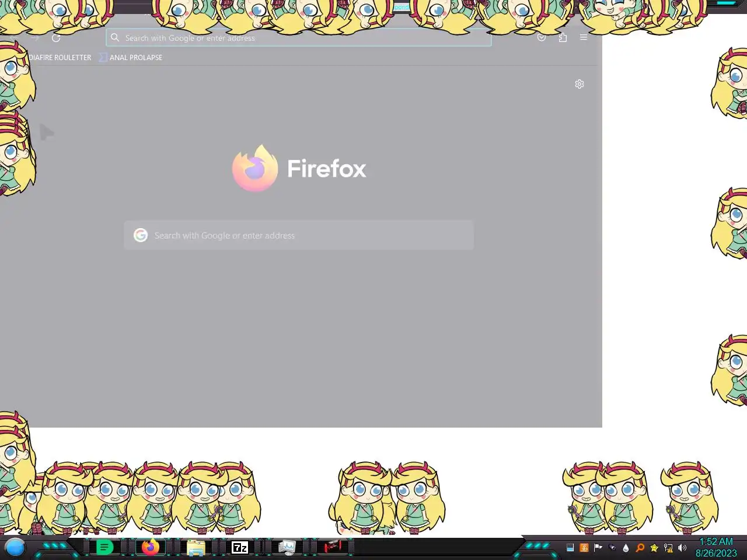Click the orange tray icon
The width and height of the screenshot is (747, 560).
584,548
